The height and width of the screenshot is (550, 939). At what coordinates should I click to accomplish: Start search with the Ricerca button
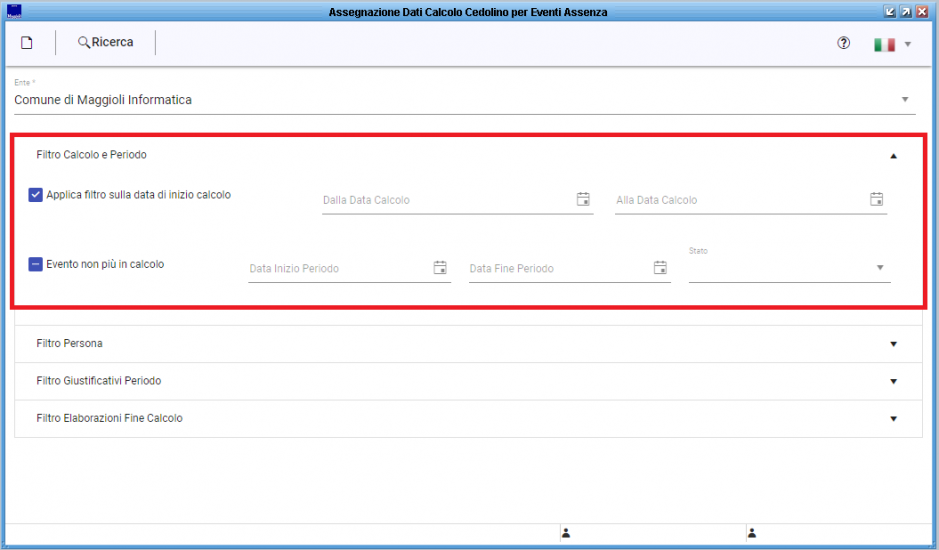pyautogui.click(x=105, y=43)
